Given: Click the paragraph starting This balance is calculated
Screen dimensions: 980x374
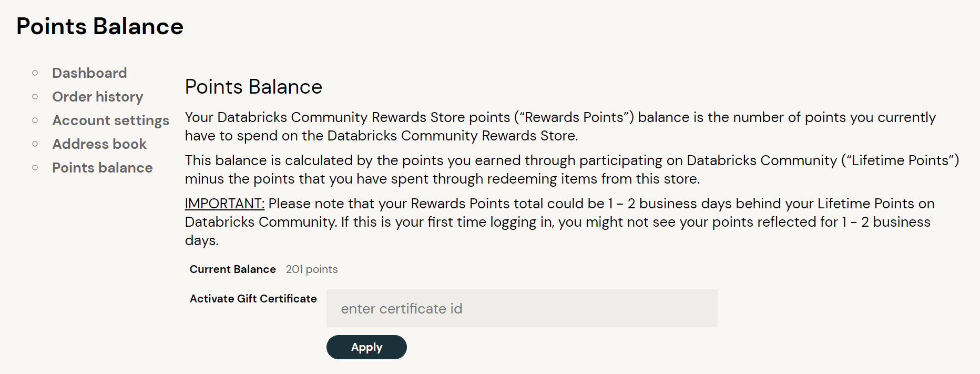Looking at the screenshot, I should (x=571, y=169).
